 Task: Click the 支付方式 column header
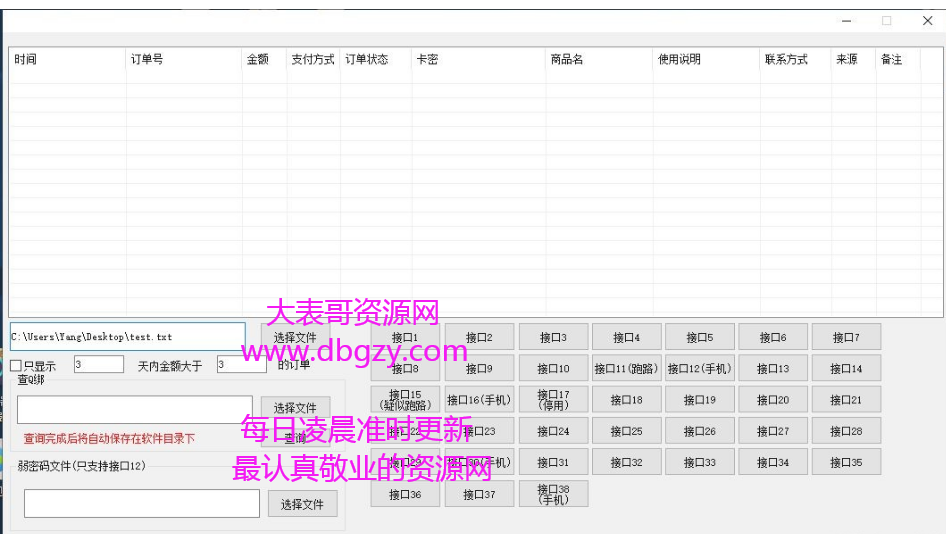[312, 60]
